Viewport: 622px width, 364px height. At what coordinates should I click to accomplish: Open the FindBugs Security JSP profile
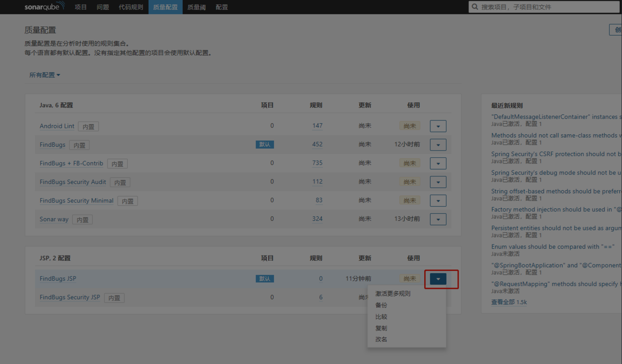70,297
